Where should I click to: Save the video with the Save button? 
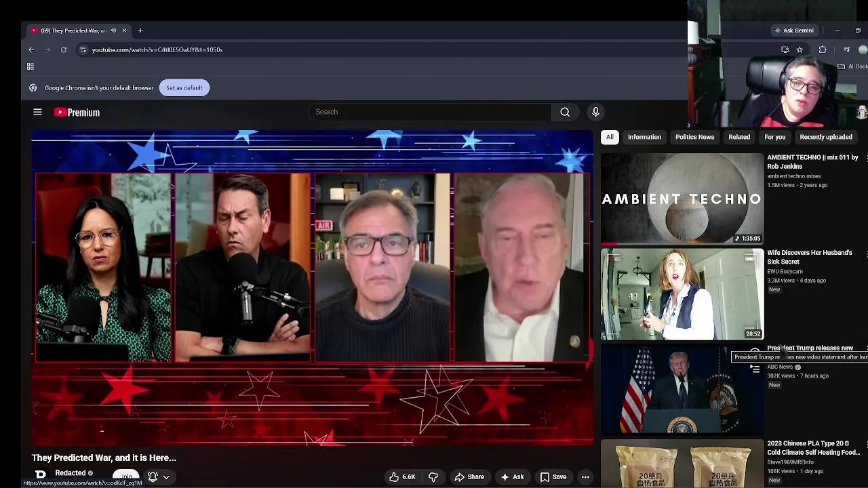click(x=553, y=477)
